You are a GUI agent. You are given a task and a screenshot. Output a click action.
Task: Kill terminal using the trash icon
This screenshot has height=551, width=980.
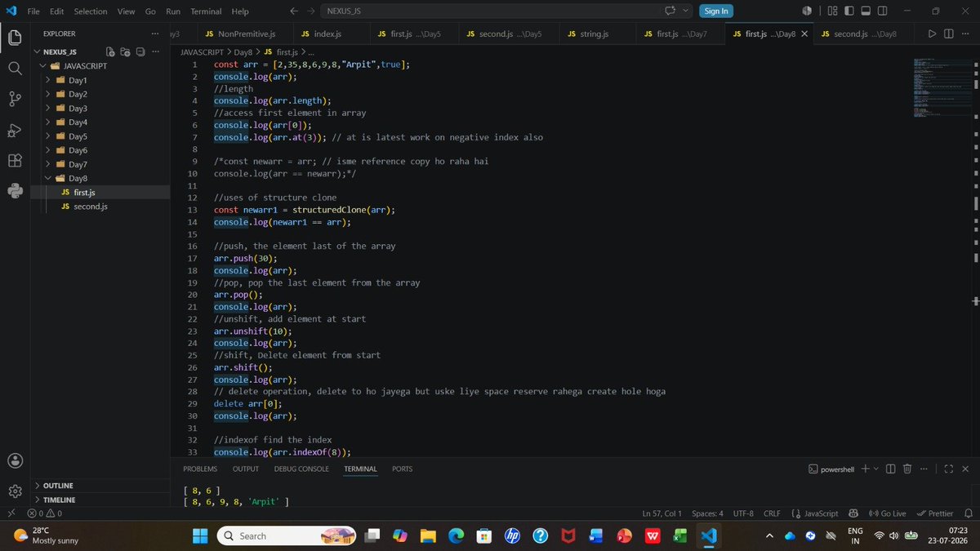[x=907, y=469]
